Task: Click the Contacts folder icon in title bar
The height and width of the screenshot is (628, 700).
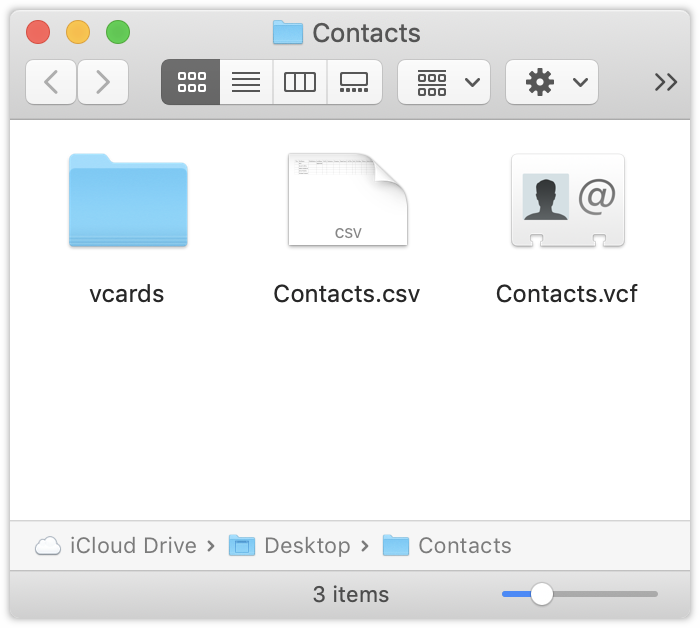Action: (x=288, y=32)
